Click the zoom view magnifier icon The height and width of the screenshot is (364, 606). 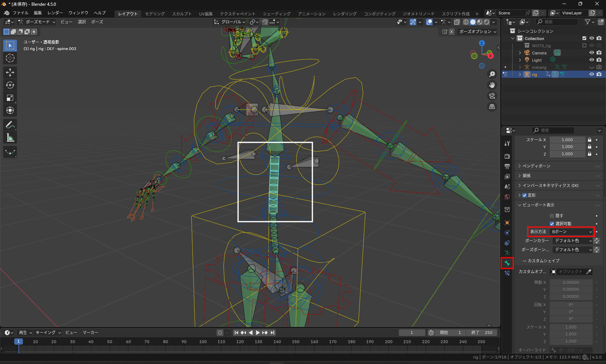[x=492, y=74]
